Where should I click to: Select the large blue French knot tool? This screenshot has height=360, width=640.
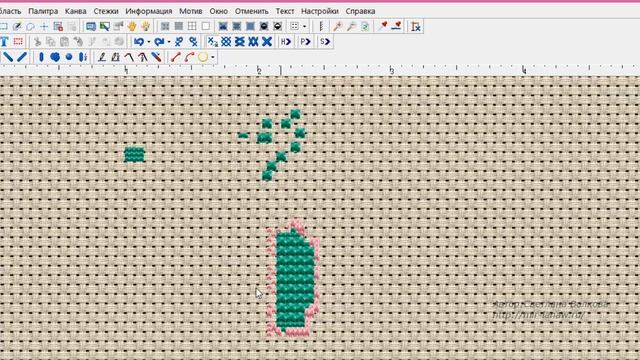(x=55, y=57)
